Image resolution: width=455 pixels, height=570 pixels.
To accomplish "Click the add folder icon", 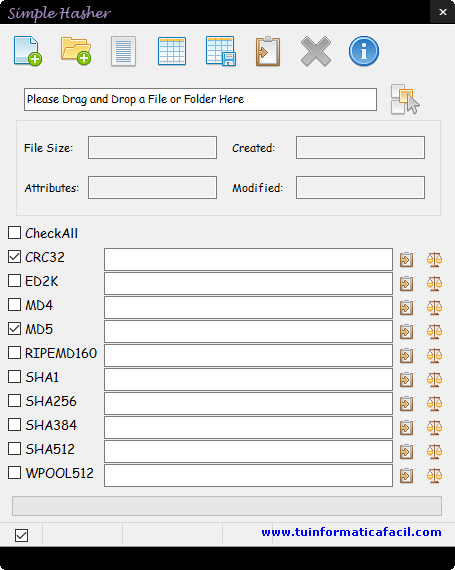I will [76, 51].
